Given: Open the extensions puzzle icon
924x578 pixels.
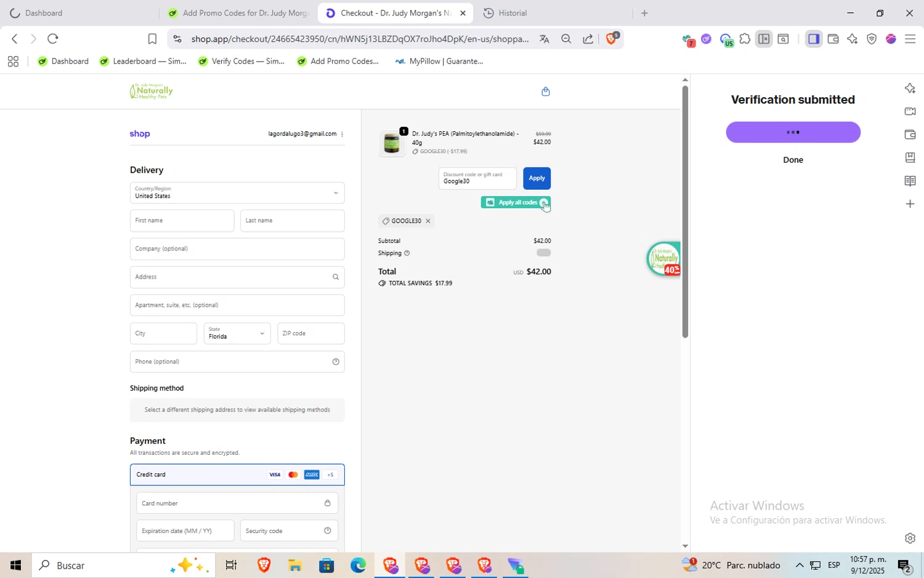Looking at the screenshot, I should click(x=745, y=39).
